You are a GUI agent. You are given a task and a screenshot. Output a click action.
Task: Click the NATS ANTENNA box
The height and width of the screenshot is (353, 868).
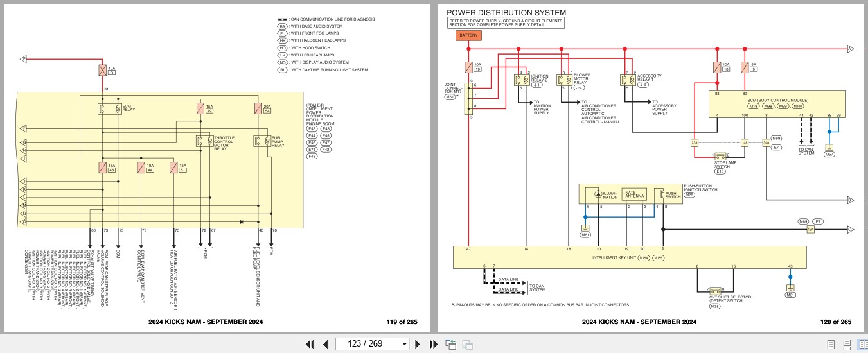click(x=634, y=193)
